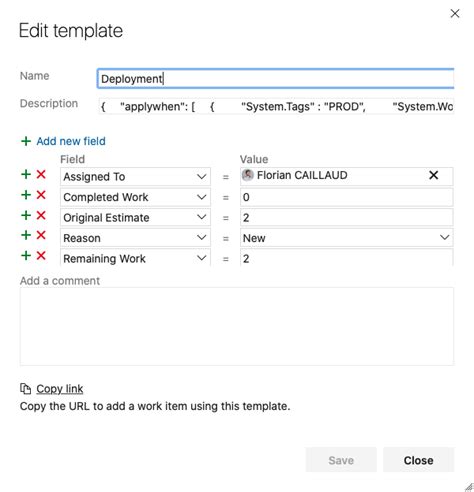Clear the Florian CAILLAUD assignee
The image size is (474, 492).
click(433, 175)
